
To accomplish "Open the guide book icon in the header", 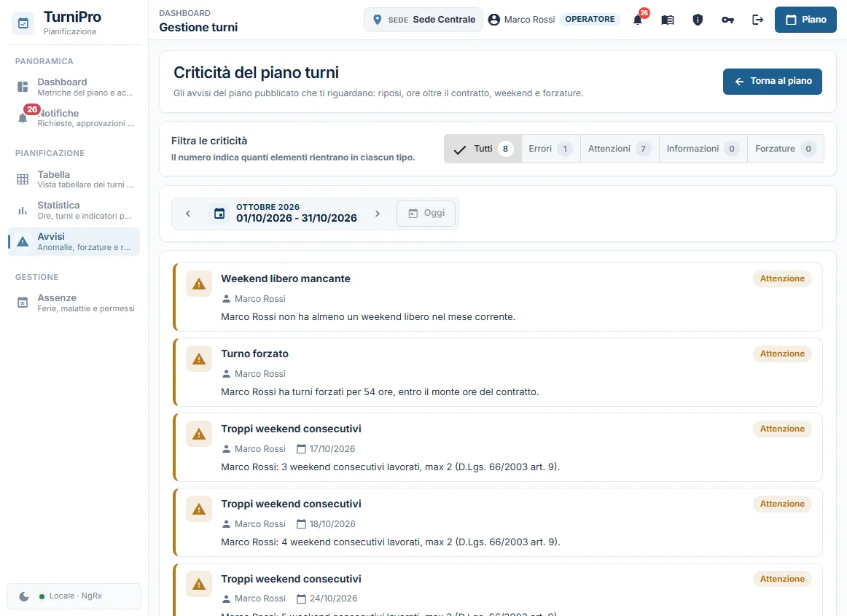I will tap(668, 20).
